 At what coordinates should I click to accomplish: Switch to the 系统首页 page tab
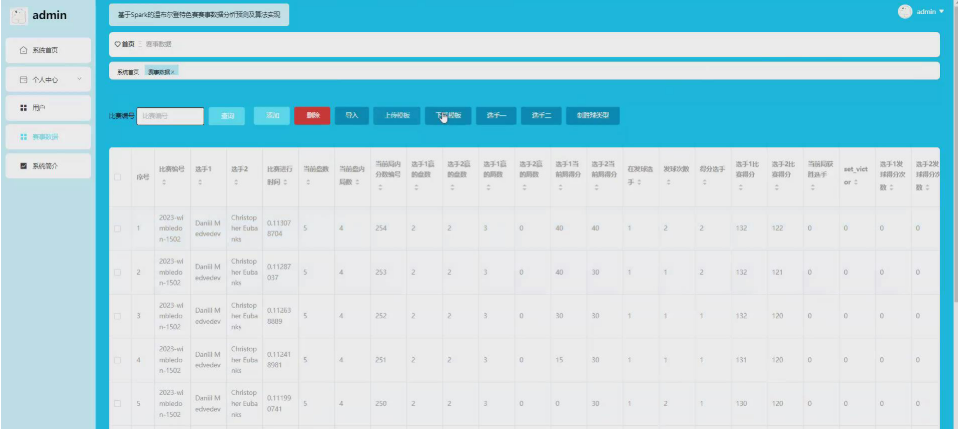click(x=128, y=72)
